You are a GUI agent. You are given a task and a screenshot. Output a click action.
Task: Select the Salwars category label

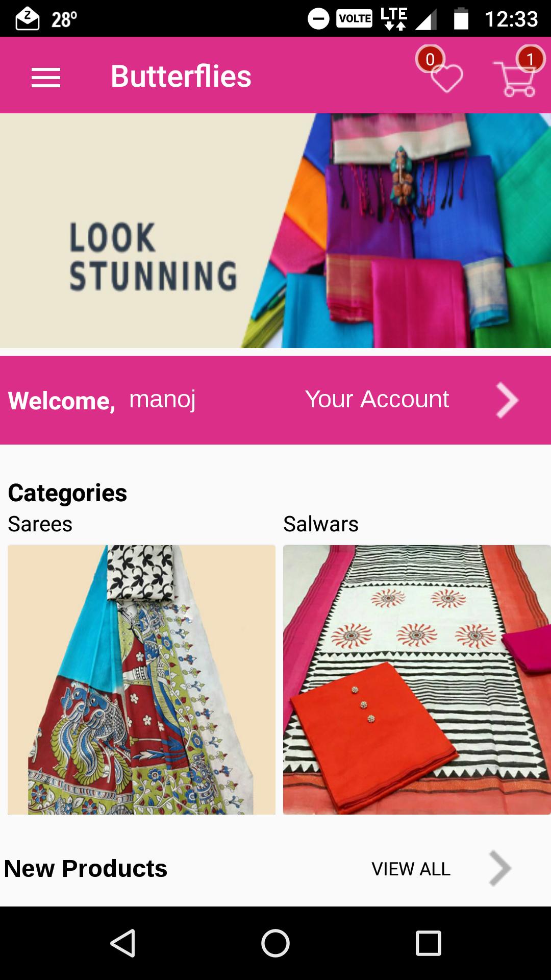point(321,524)
